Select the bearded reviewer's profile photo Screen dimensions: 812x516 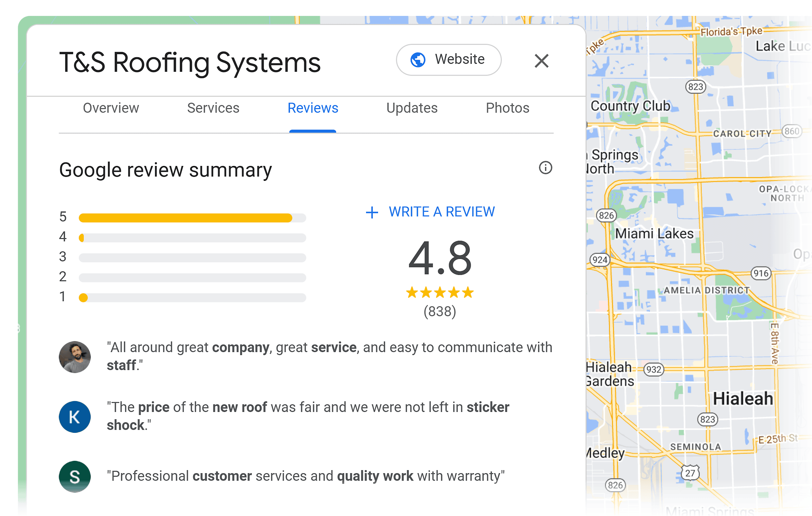pos(74,357)
